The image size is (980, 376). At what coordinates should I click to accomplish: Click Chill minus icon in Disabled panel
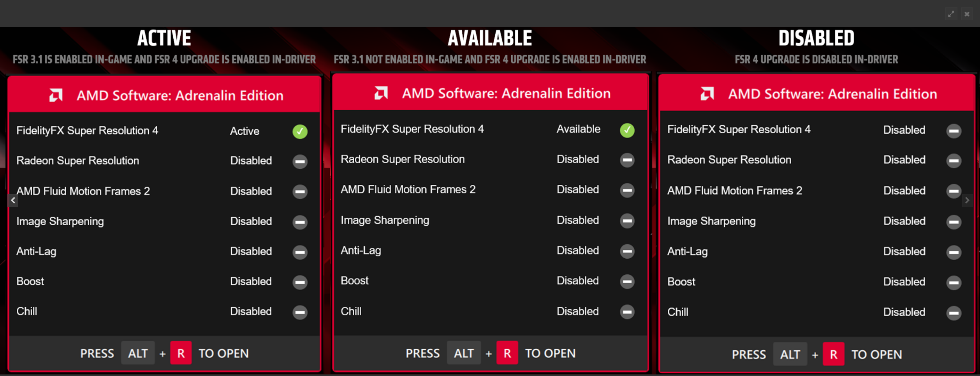954,313
